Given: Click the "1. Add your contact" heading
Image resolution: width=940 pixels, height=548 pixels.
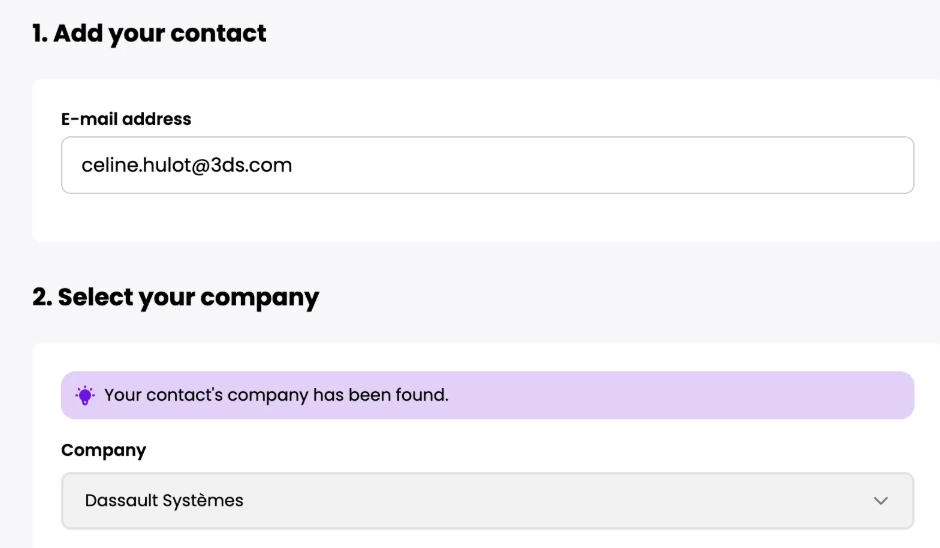Looking at the screenshot, I should click(149, 33).
